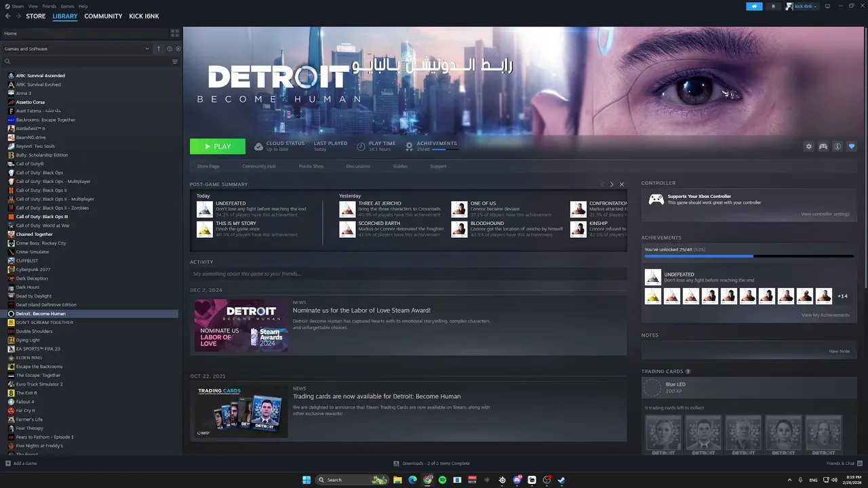
Task: Open game settings gear icon
Action: click(808, 146)
